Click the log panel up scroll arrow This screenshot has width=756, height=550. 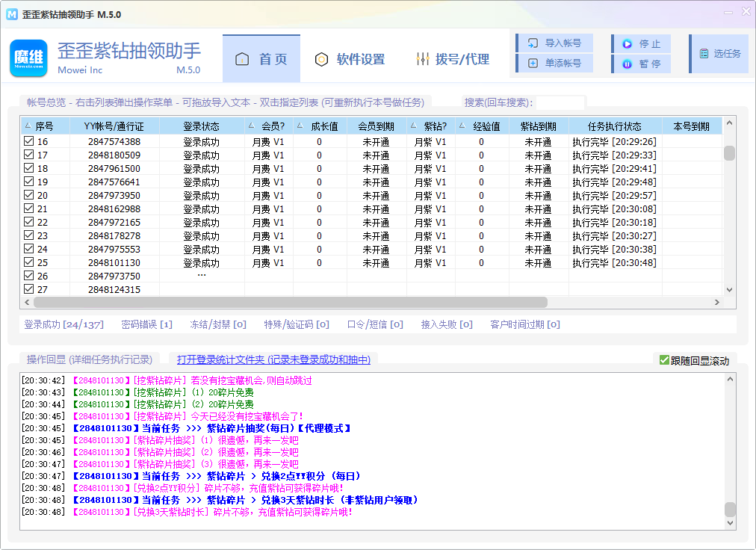[730, 379]
